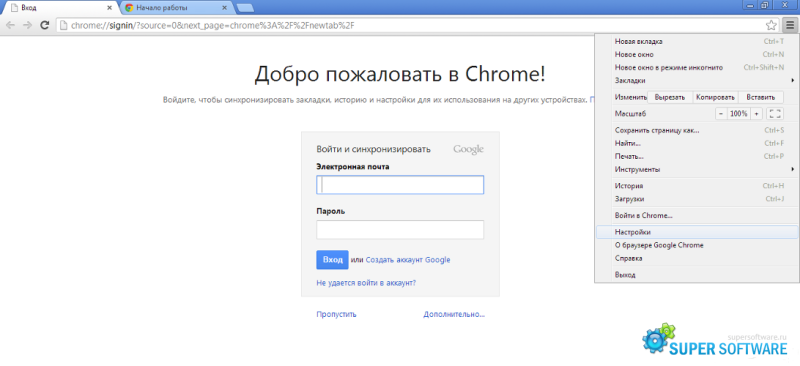This screenshot has width=800, height=366.
Task: Open a new tab with the new-tab button
Action: pos(245,8)
